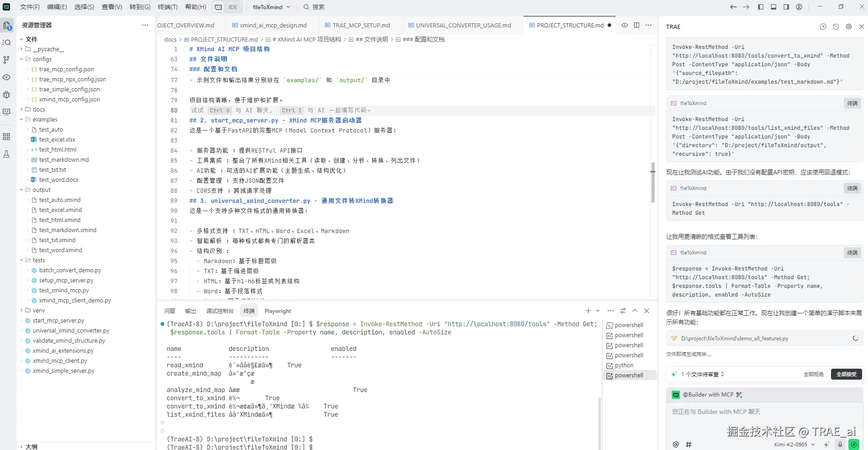Open the Explorer view in activity bar
Screen dimensions: 868x450
(x=7, y=26)
